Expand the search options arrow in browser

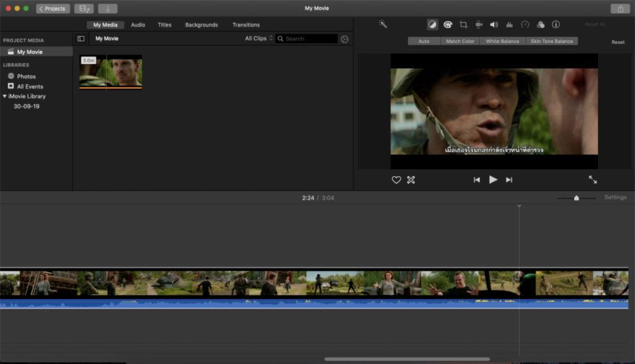click(345, 38)
